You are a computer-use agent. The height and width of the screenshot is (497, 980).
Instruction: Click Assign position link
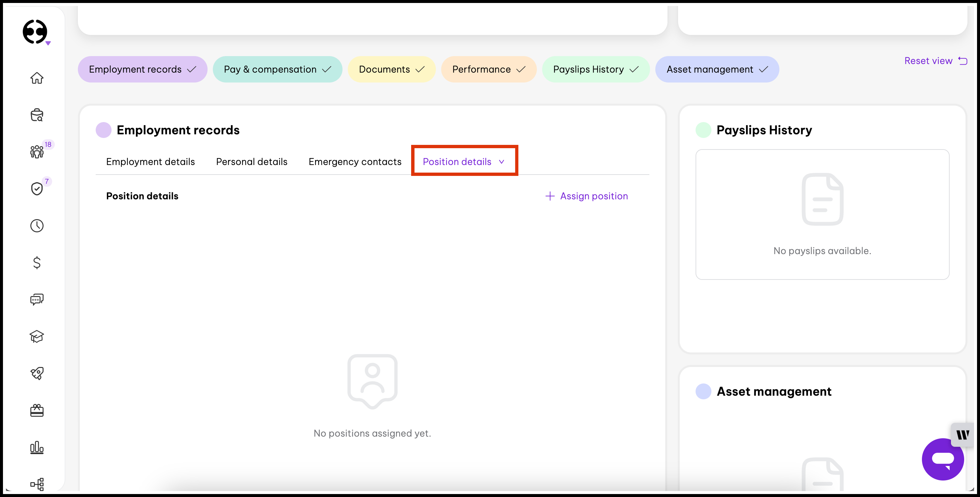coord(587,196)
